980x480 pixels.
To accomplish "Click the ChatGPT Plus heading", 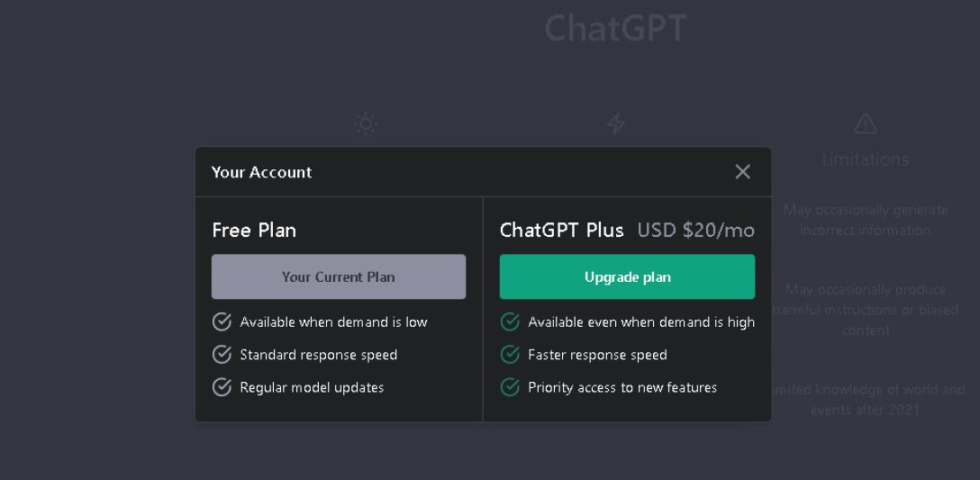I will click(x=561, y=231).
